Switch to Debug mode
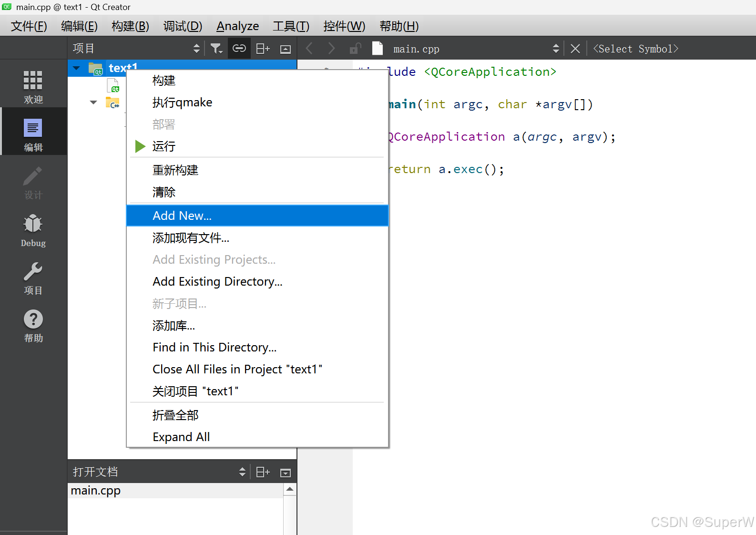The width and height of the screenshot is (756, 535). pos(33,230)
